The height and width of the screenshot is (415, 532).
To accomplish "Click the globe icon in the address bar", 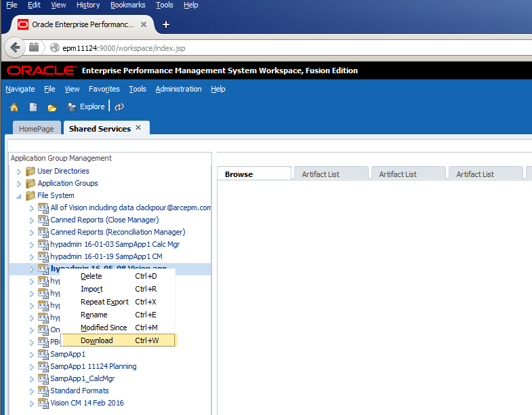I will pyautogui.click(x=55, y=48).
